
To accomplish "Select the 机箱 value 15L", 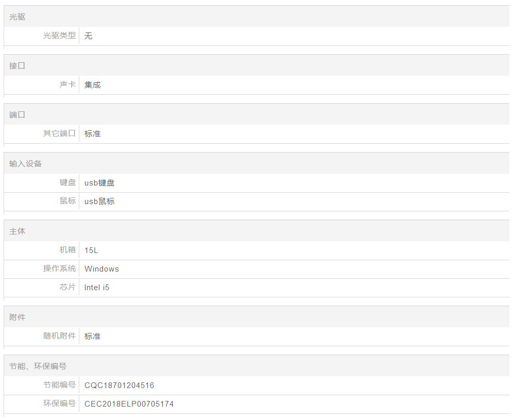I will point(91,250).
